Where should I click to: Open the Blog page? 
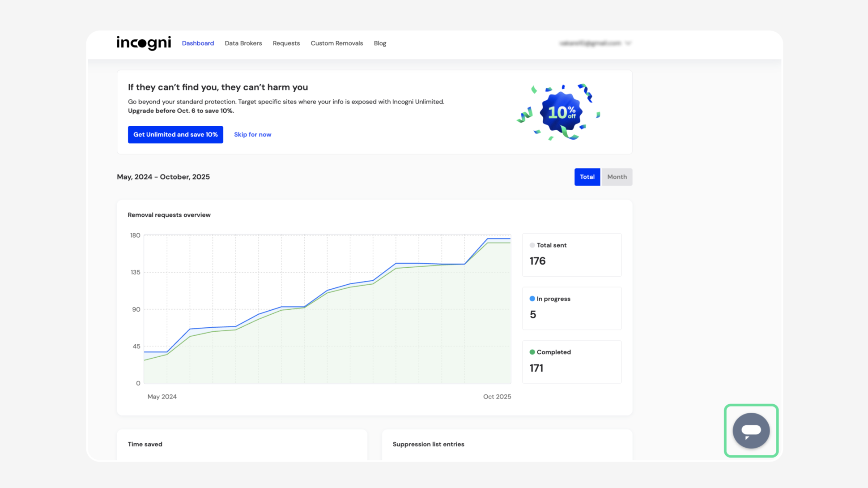pyautogui.click(x=380, y=43)
